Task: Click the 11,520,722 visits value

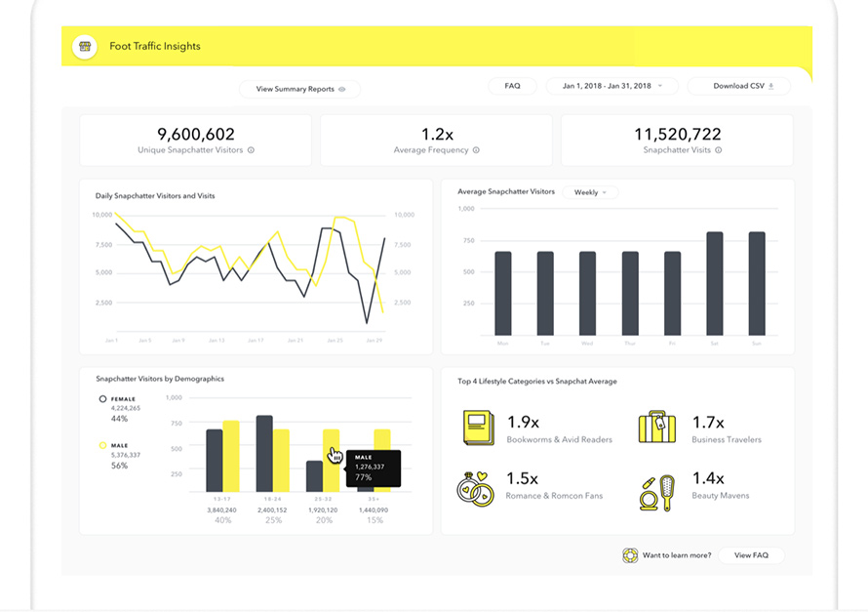Action: 678,134
